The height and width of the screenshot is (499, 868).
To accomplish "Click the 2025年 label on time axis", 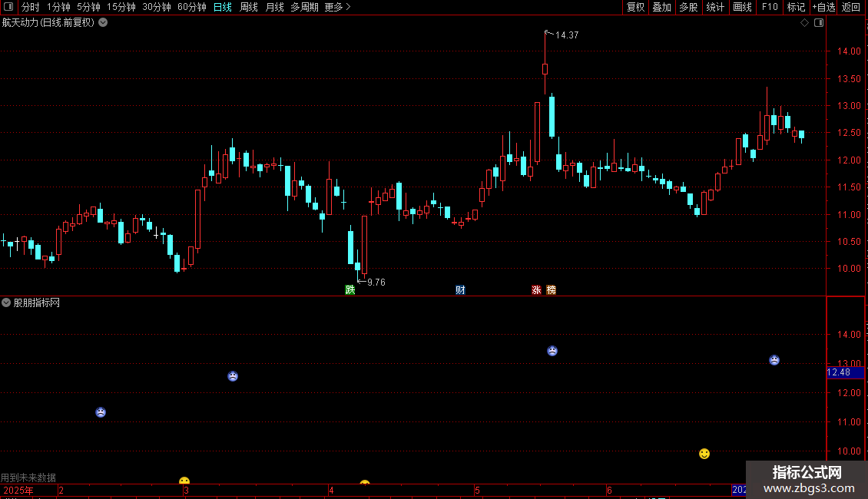I will (x=18, y=490).
